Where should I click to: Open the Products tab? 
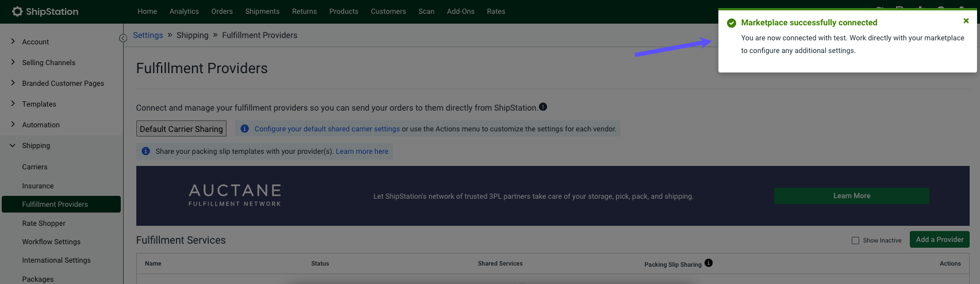pos(344,12)
